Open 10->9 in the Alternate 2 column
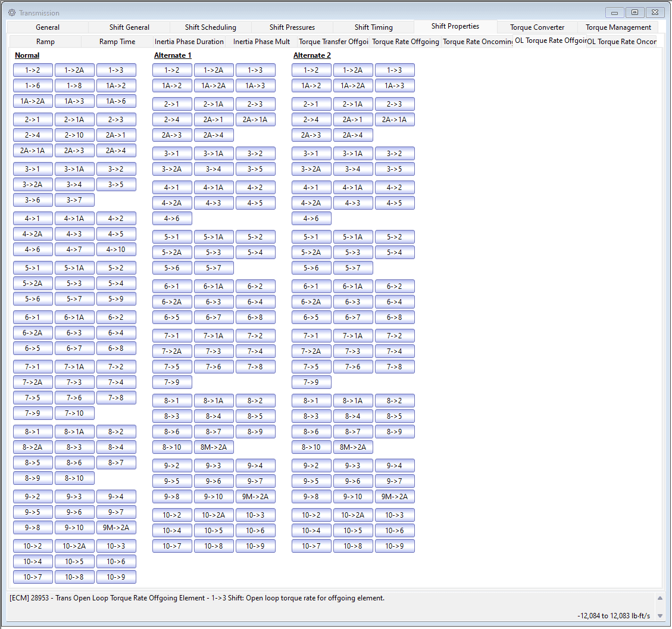The width and height of the screenshot is (672, 629). (x=394, y=546)
